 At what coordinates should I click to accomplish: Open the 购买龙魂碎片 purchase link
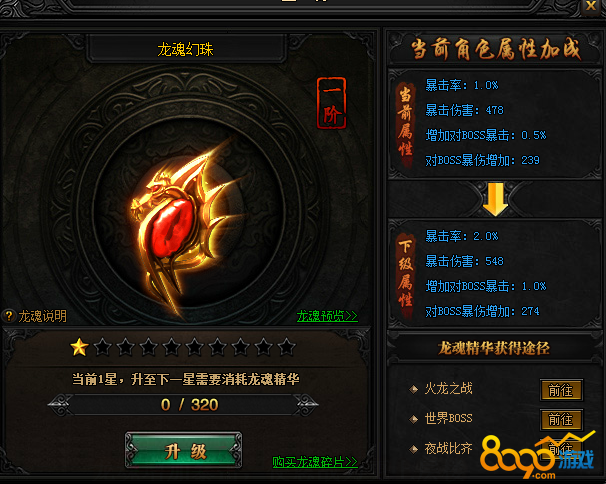click(x=315, y=462)
